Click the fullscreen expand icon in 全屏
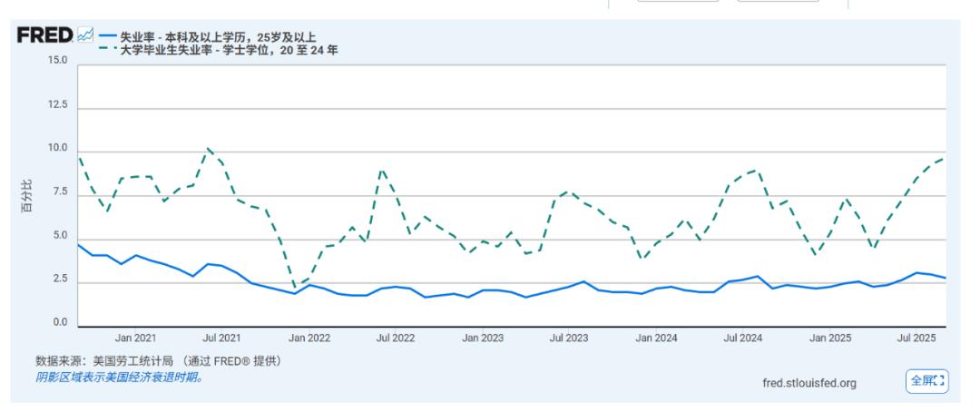Image resolution: width=980 pixels, height=412 pixels. pyautogui.click(x=938, y=382)
